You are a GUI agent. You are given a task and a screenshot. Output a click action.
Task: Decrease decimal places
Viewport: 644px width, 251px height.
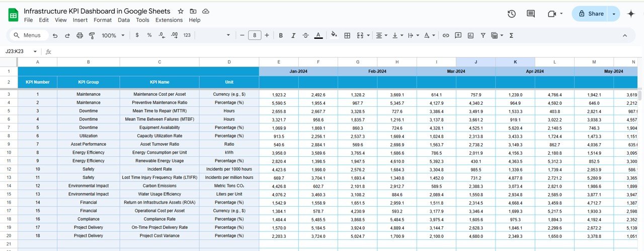click(162, 35)
